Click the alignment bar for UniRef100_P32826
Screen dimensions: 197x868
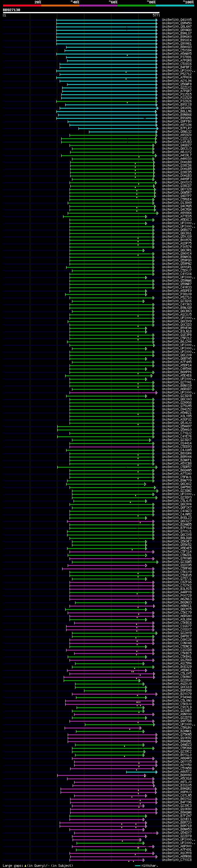[107, 101]
